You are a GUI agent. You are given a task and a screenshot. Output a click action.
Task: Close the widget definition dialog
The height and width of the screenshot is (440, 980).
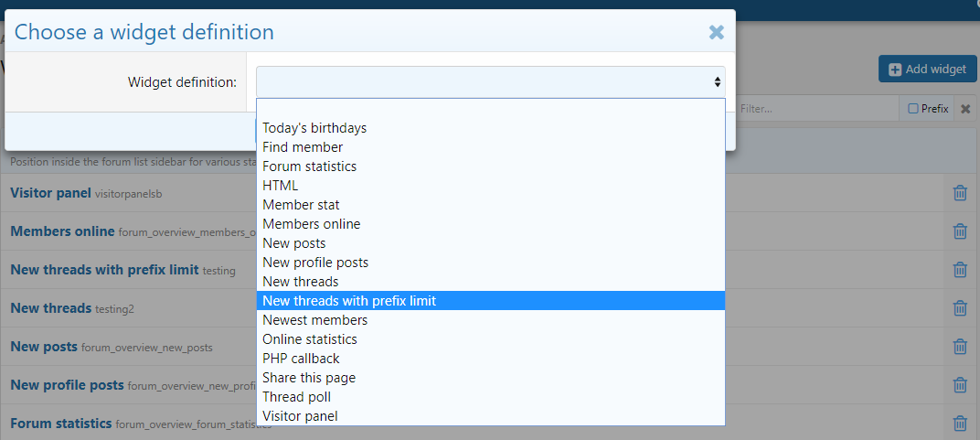717,32
